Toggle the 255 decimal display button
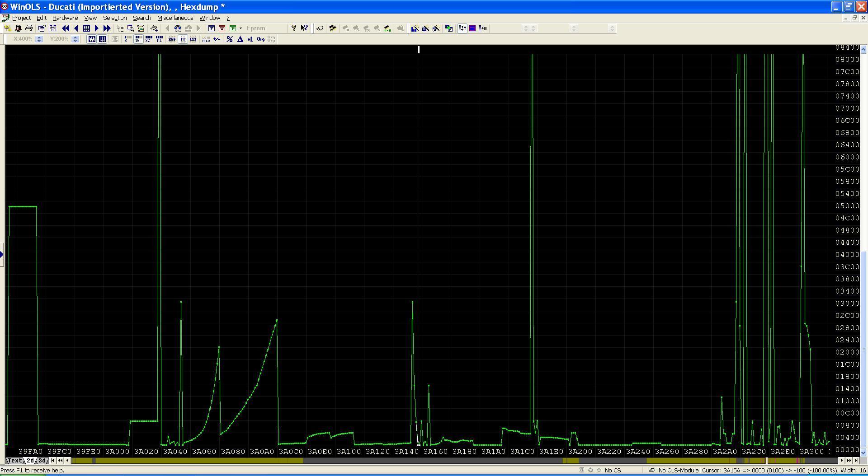This screenshot has height=476, width=868. click(x=172, y=39)
